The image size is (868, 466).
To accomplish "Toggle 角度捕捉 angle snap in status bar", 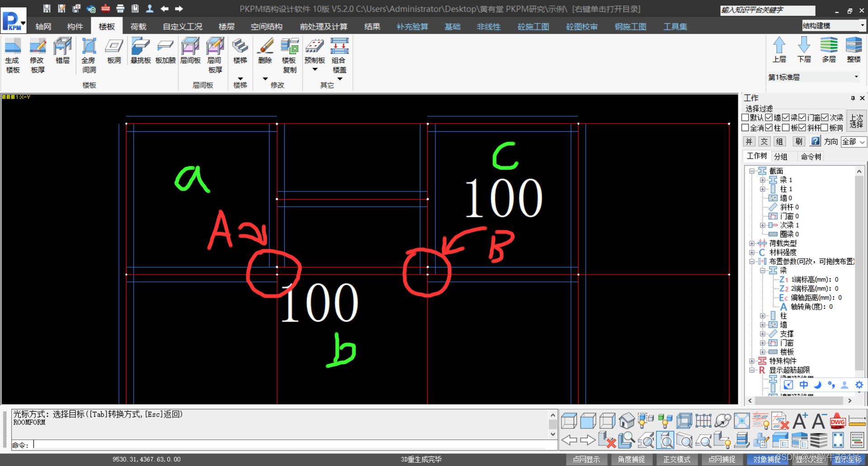I will click(632, 459).
